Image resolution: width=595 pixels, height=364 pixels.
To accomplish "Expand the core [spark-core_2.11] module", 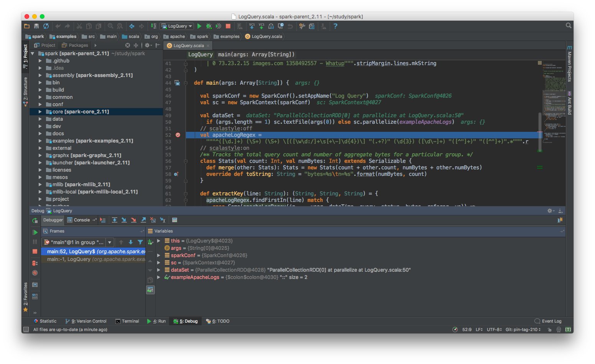I will click(x=40, y=111).
